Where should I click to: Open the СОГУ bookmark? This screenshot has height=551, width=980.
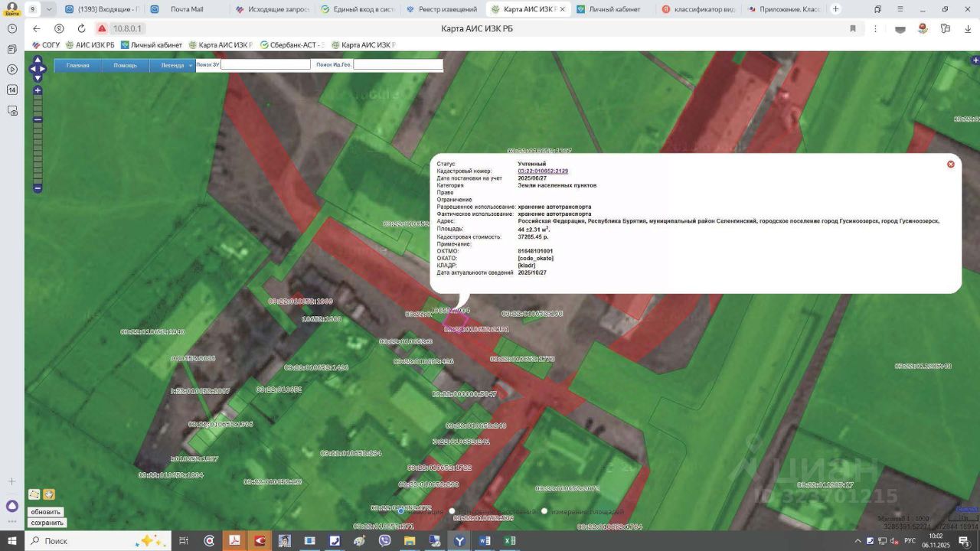(46, 45)
